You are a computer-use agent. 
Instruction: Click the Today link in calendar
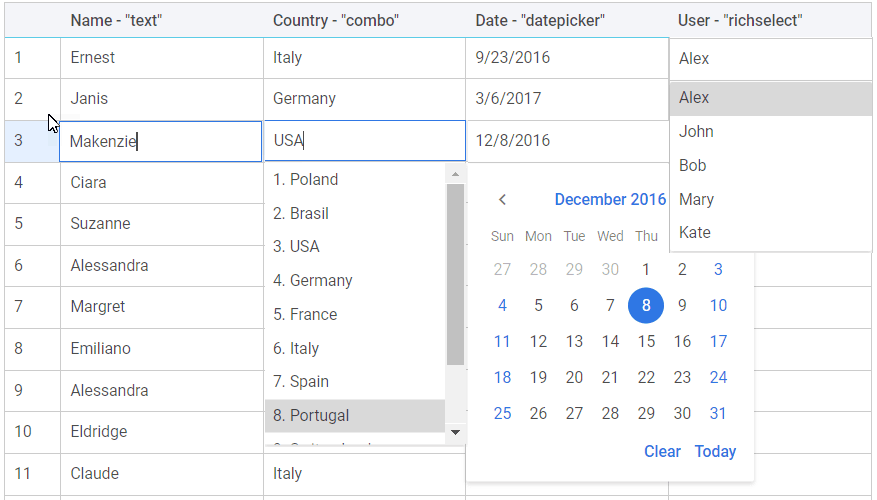(715, 452)
